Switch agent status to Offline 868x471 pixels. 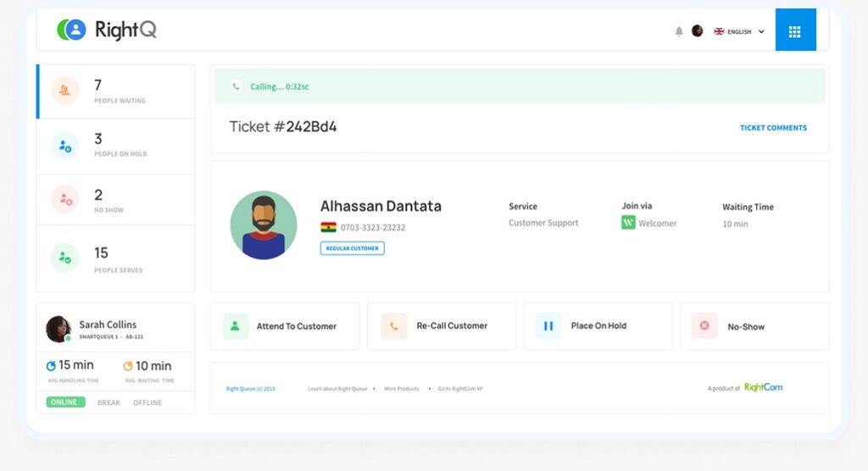point(147,402)
